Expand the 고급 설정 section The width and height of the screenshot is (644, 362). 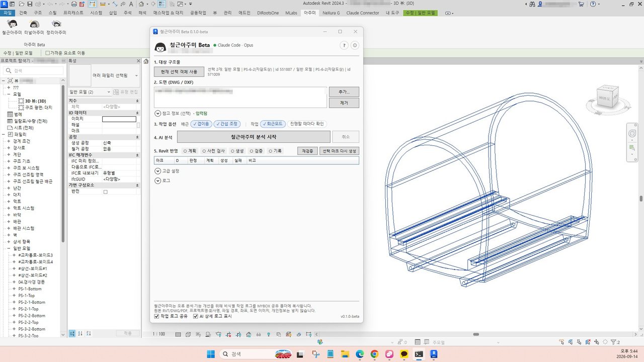tap(158, 171)
